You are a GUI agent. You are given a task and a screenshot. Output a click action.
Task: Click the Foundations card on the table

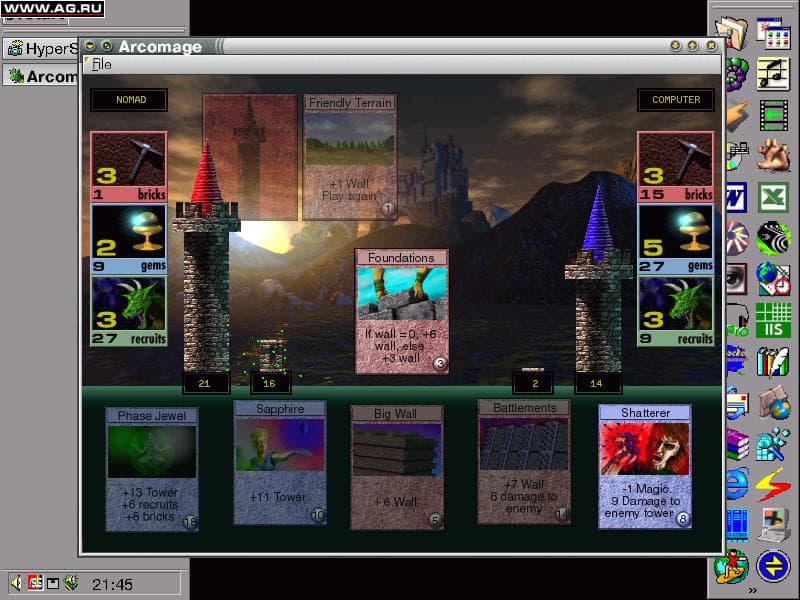pyautogui.click(x=402, y=312)
